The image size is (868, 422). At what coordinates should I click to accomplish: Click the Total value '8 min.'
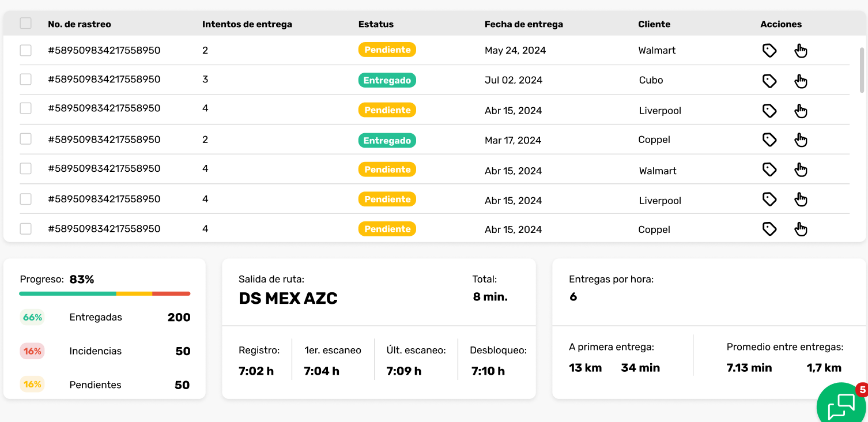(490, 297)
